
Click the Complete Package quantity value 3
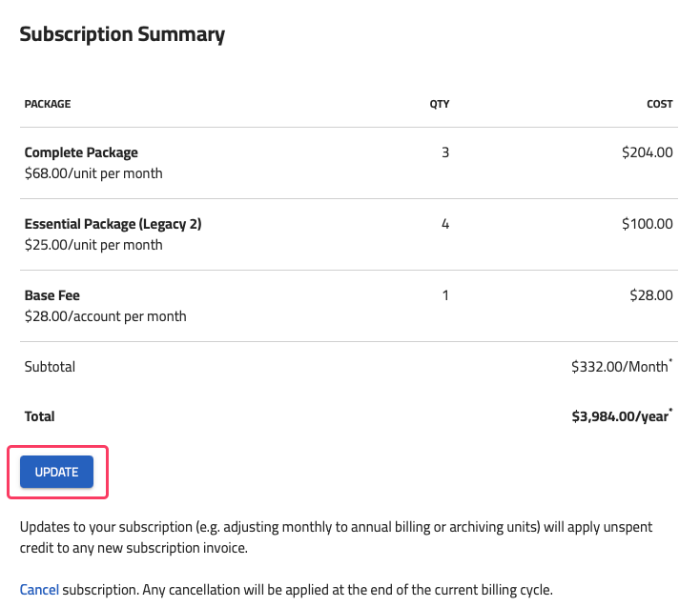click(445, 152)
